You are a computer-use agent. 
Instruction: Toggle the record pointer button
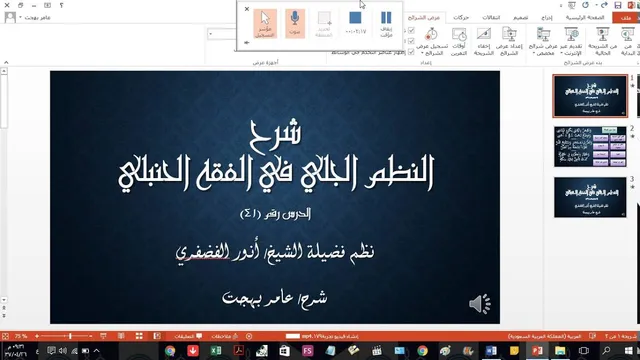265,24
